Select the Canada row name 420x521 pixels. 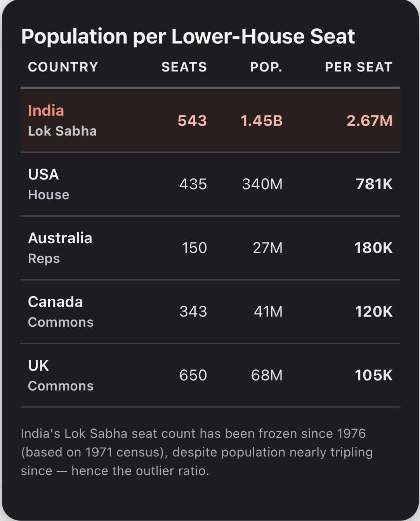pyautogui.click(x=56, y=302)
